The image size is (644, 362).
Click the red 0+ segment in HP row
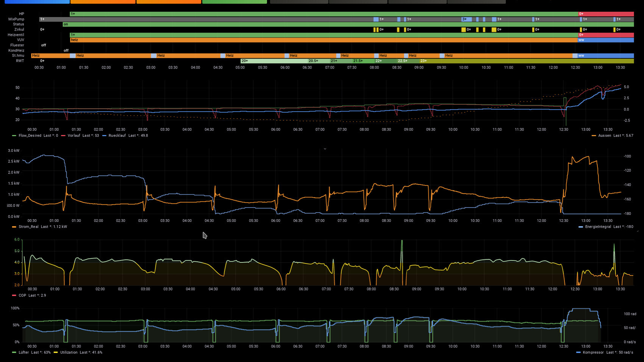[606, 14]
